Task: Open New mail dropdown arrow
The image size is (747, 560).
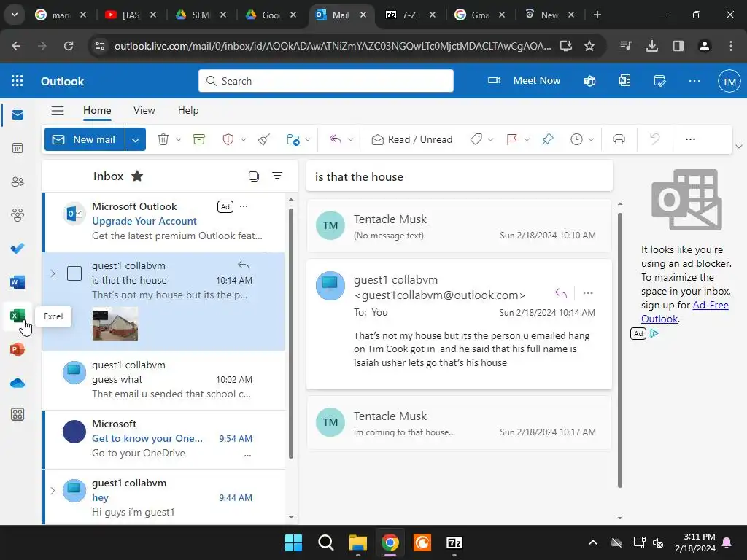Action: (135, 139)
